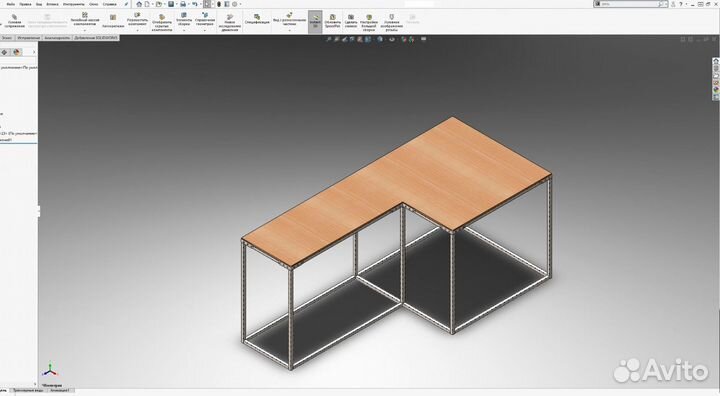Click Вид с разнесенными частями tool
720x396 pixels.
289,18
